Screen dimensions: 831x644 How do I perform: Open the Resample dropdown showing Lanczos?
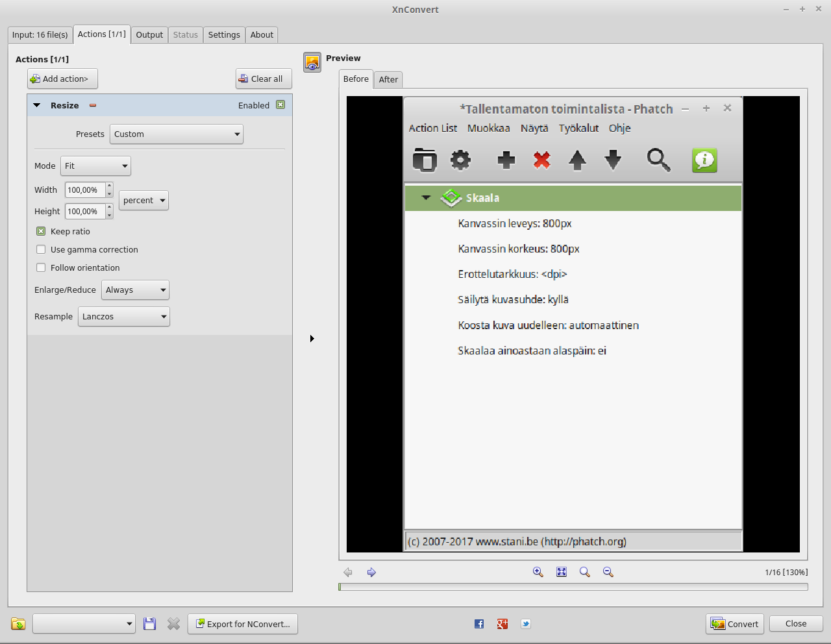coord(124,317)
